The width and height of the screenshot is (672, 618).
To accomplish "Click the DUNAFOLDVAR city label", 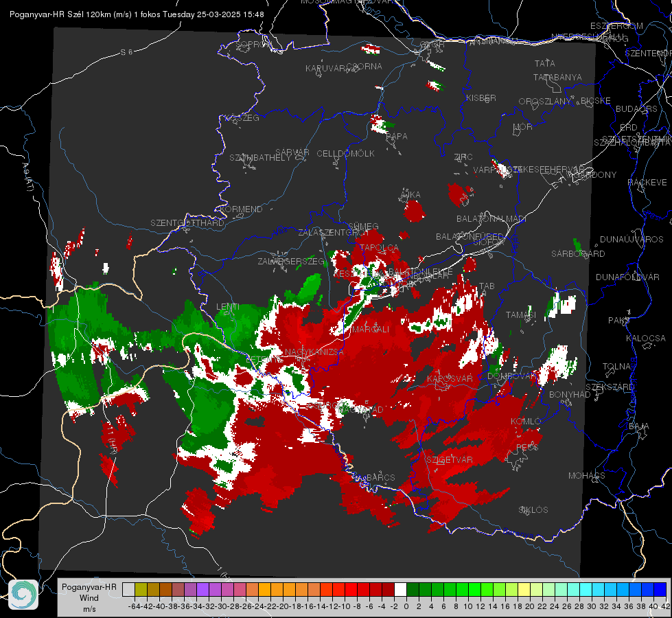I will [628, 277].
